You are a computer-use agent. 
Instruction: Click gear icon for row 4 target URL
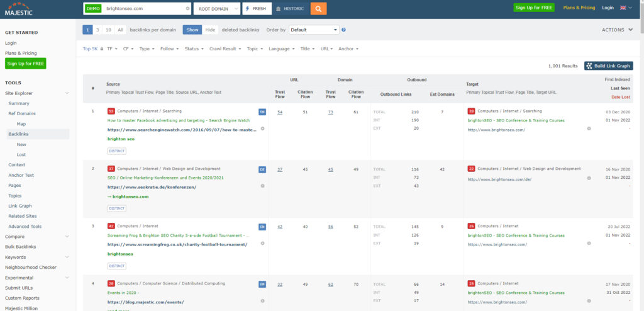(x=589, y=301)
